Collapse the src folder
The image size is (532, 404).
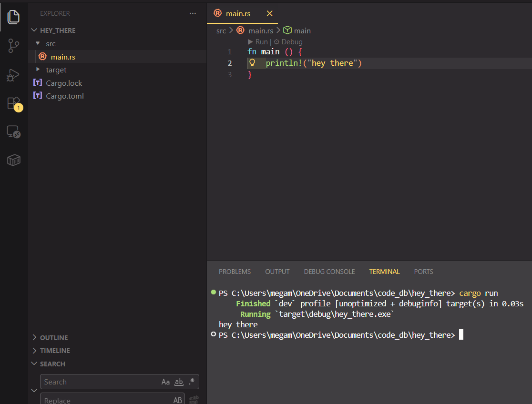click(x=38, y=43)
